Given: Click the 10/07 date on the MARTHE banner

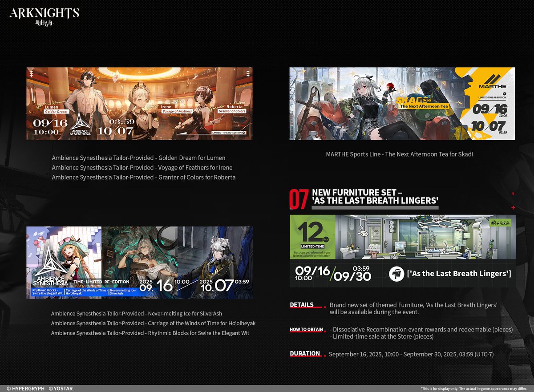Looking at the screenshot, I should click(x=489, y=127).
